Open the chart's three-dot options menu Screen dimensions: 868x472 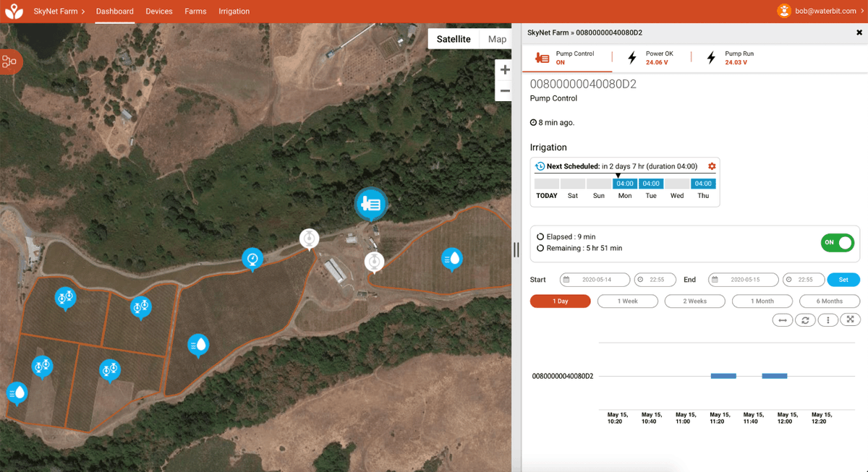(x=827, y=320)
